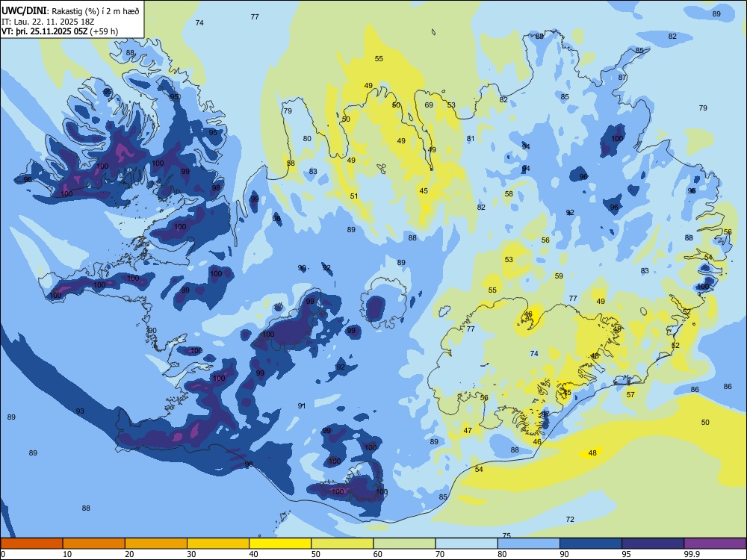
Task: Click the purple legend swatch above 99.9
Action: 715,544
